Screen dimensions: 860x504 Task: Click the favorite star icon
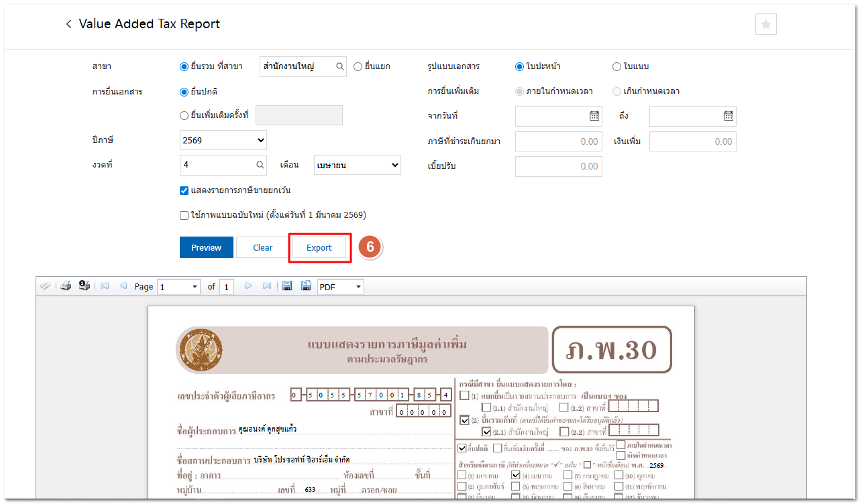765,24
